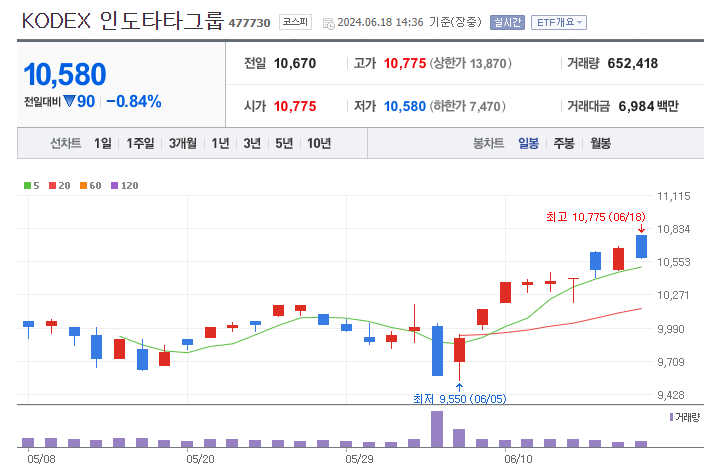Viewport: 704px width, 472px height.
Task: Click the 05/08 date axis label
Action: [41, 459]
